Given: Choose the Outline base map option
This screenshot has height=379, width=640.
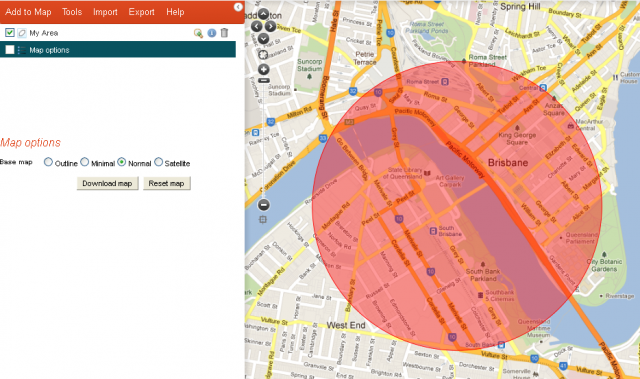Looking at the screenshot, I should point(48,162).
